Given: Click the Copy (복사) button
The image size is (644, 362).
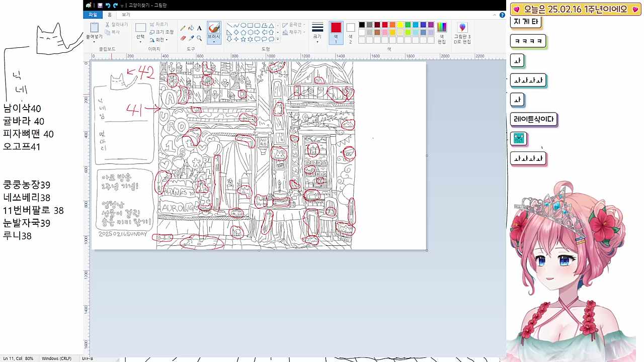Looking at the screenshot, I should point(113,32).
